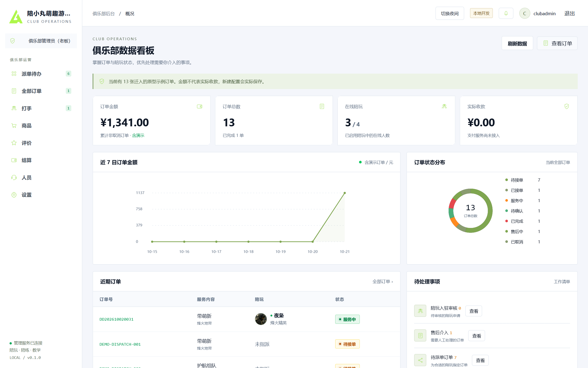
Task: Click the notification bell icon
Action: click(506, 13)
